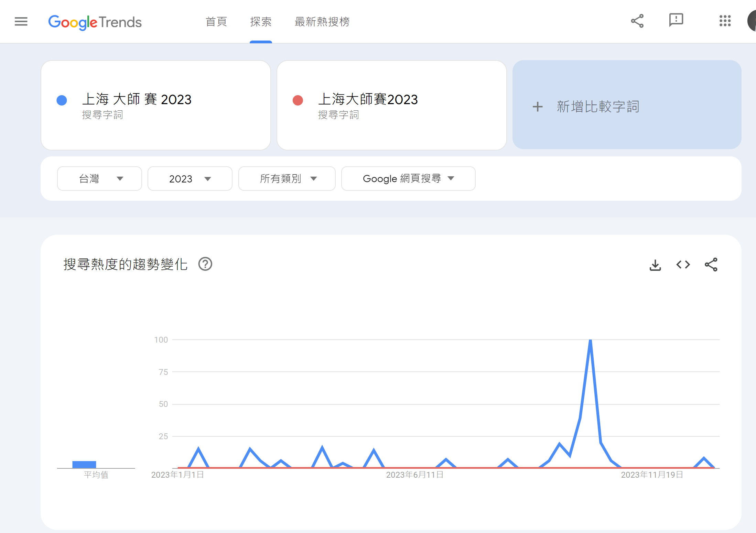756x533 pixels.
Task: Click the peak point on the trend line
Action: [590, 340]
